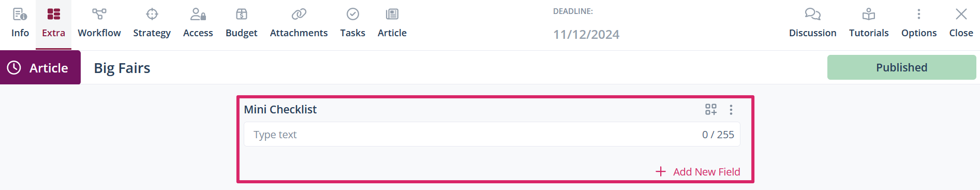Screen dimensions: 980x190
Task: Show Attachments via the link icon
Action: [299, 14]
